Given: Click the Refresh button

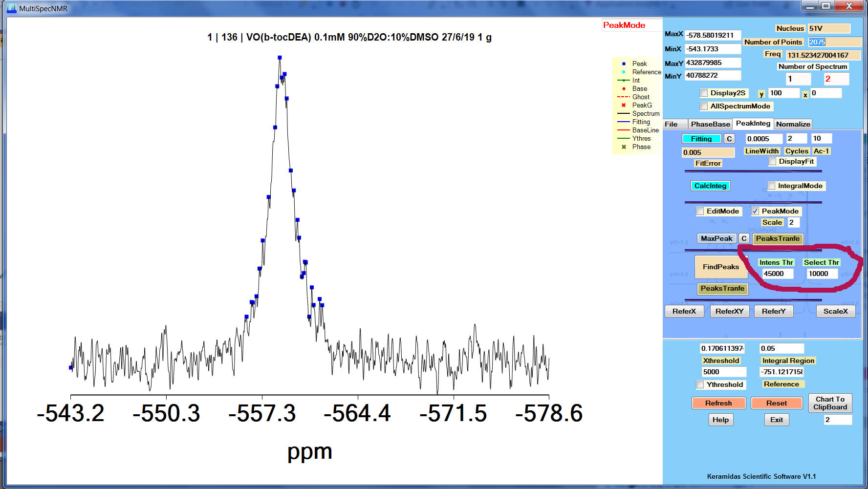Looking at the screenshot, I should point(718,403).
